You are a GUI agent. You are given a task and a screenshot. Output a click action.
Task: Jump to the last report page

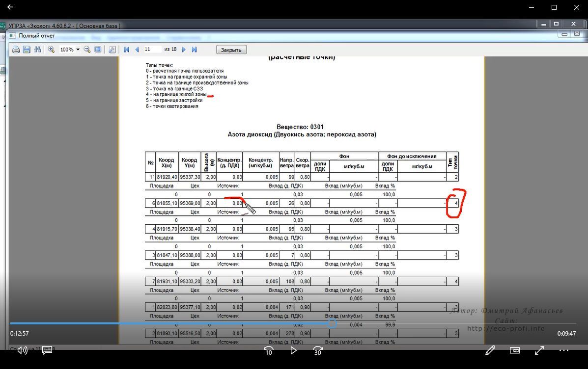pyautogui.click(x=194, y=50)
